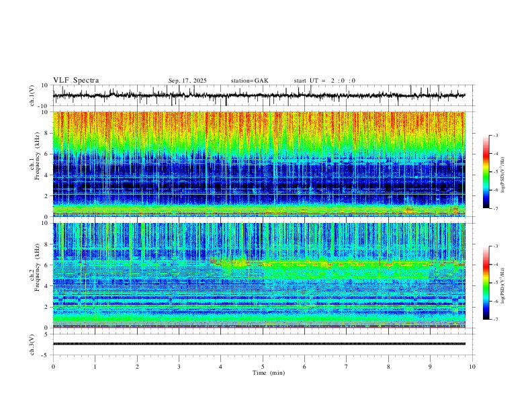This screenshot has height=411, width=532.
Task: Select the "start UT = 2 :0 :0" text
Action: tap(324, 81)
